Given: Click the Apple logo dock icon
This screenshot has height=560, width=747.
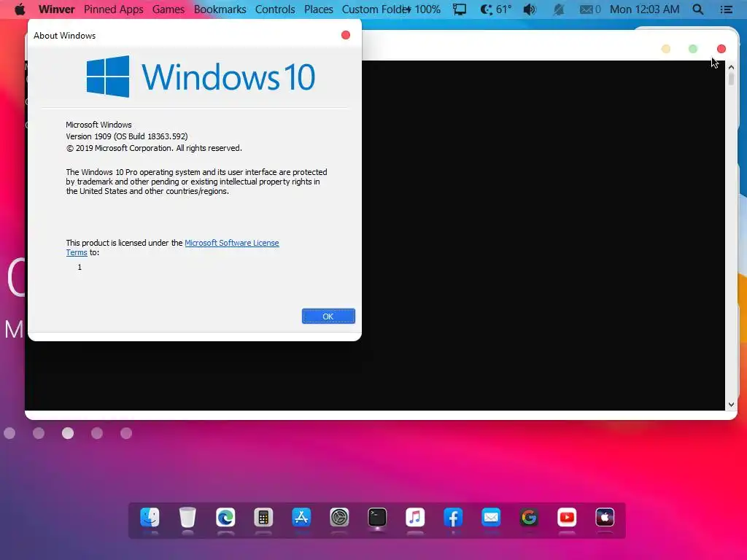Looking at the screenshot, I should [605, 518].
